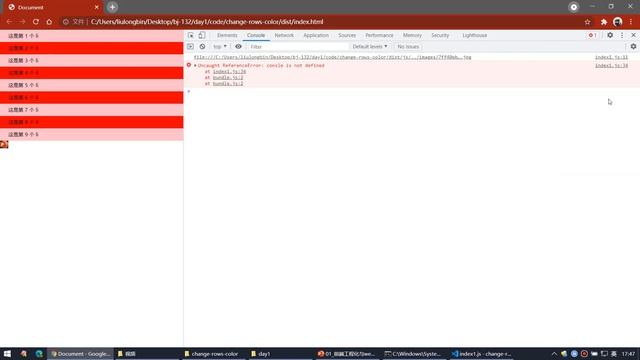
Task: Open source link index1.js:38
Action: [611, 65]
